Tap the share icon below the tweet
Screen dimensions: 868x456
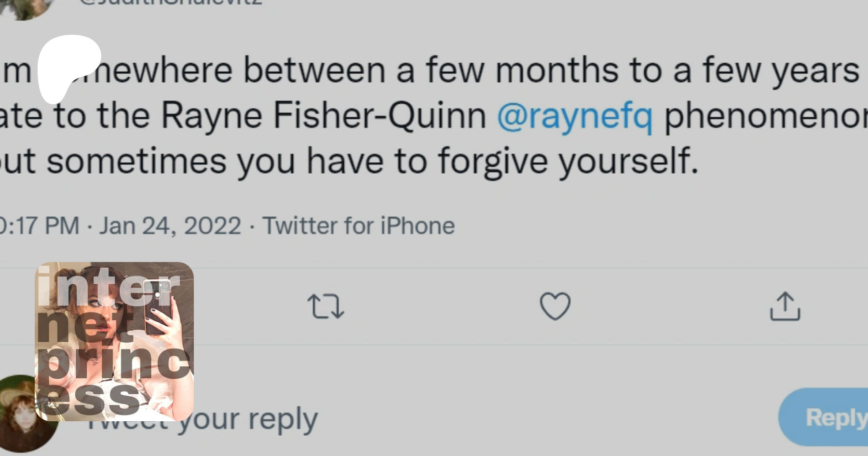tap(785, 306)
